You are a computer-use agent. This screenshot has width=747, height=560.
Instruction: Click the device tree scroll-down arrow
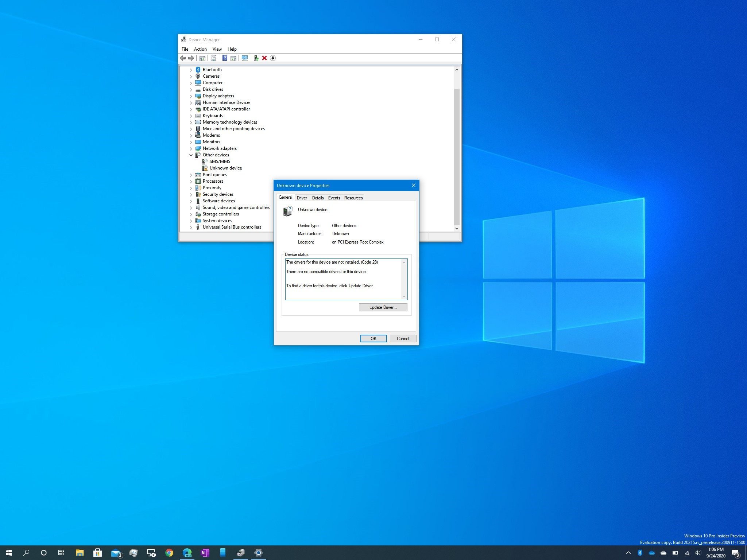coord(457,229)
